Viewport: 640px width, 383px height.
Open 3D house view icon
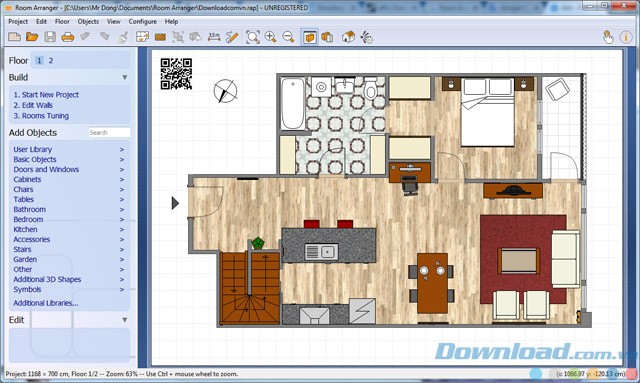pos(348,37)
